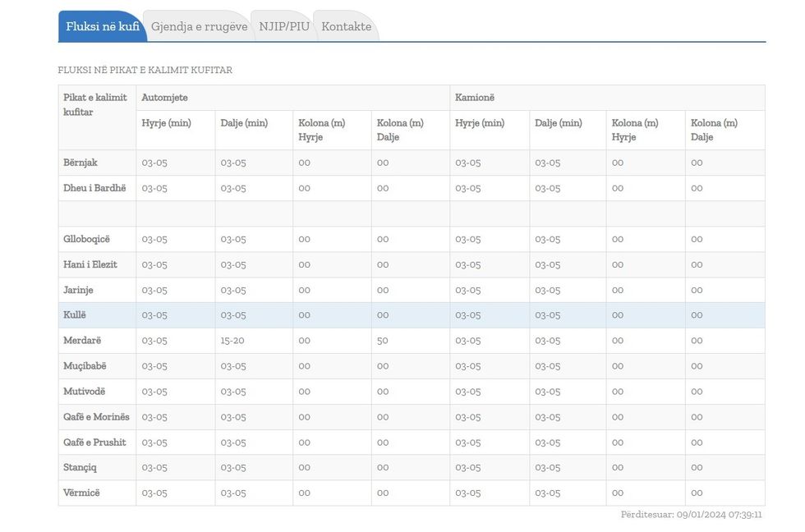This screenshot has width=805, height=532.
Task: Switch to the "Gjendja e rrugëve" tab
Action: click(x=198, y=26)
